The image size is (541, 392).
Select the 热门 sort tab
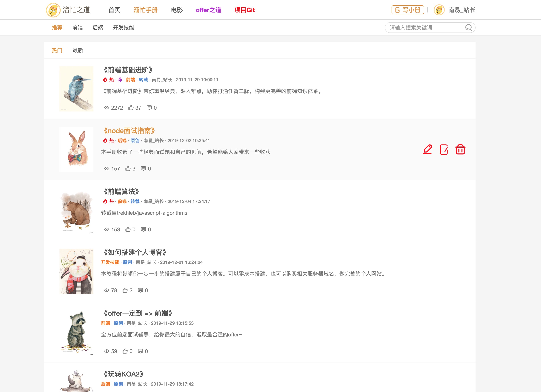[57, 50]
